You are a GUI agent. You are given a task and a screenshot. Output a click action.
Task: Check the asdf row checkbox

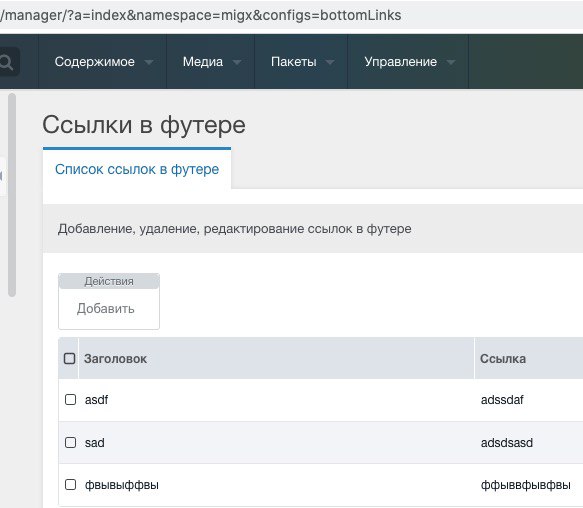[70, 399]
